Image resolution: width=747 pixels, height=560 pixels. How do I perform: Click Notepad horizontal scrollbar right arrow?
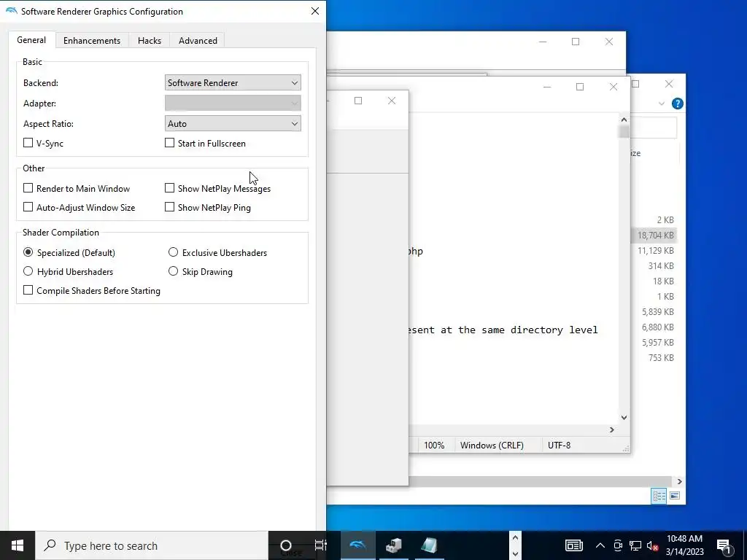click(612, 430)
